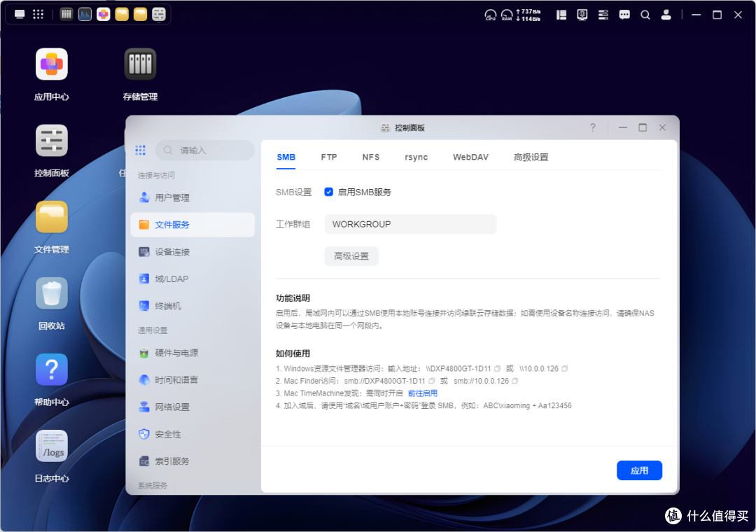The width and height of the screenshot is (756, 532).
Task: Click the 高级设置 button under workgroup
Action: coord(351,256)
